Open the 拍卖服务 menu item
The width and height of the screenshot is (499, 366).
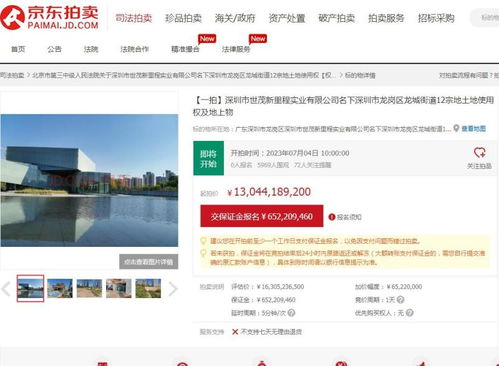tap(386, 18)
